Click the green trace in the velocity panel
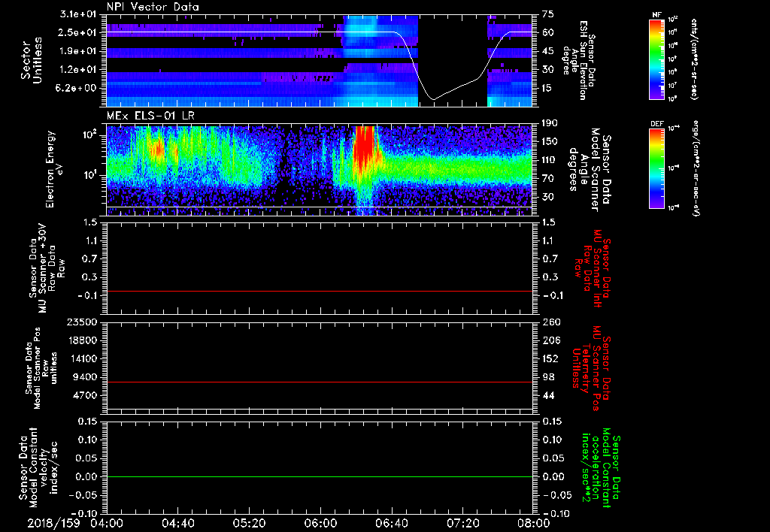The width and height of the screenshot is (770, 532). coord(319,477)
